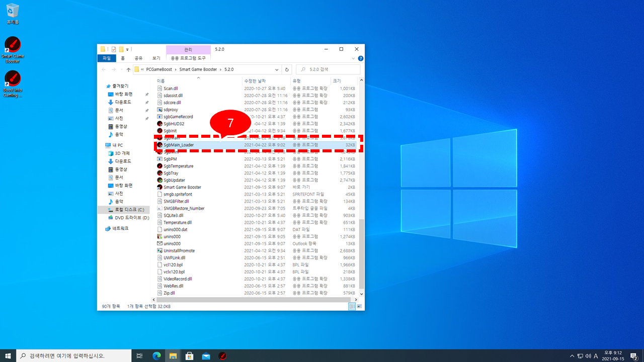
Task: Expand the ribbon with the chevron
Action: pos(354,58)
